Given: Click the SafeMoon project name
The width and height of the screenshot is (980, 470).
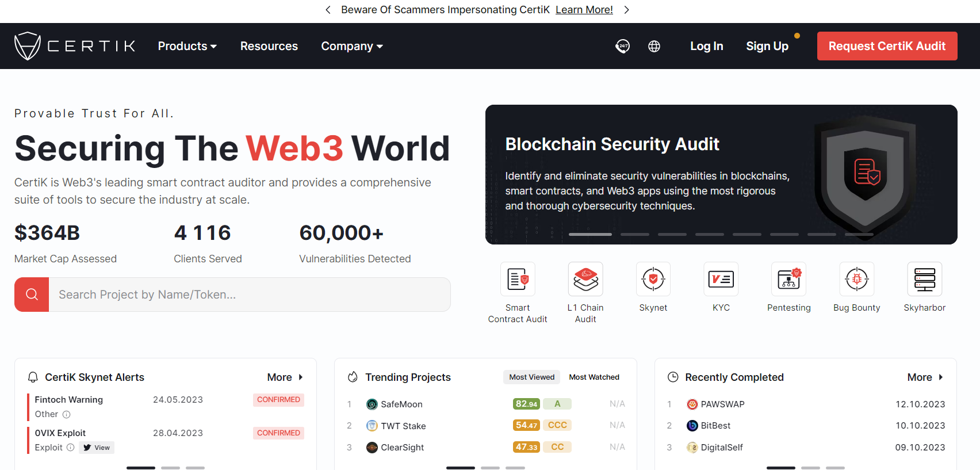Looking at the screenshot, I should pyautogui.click(x=401, y=404).
